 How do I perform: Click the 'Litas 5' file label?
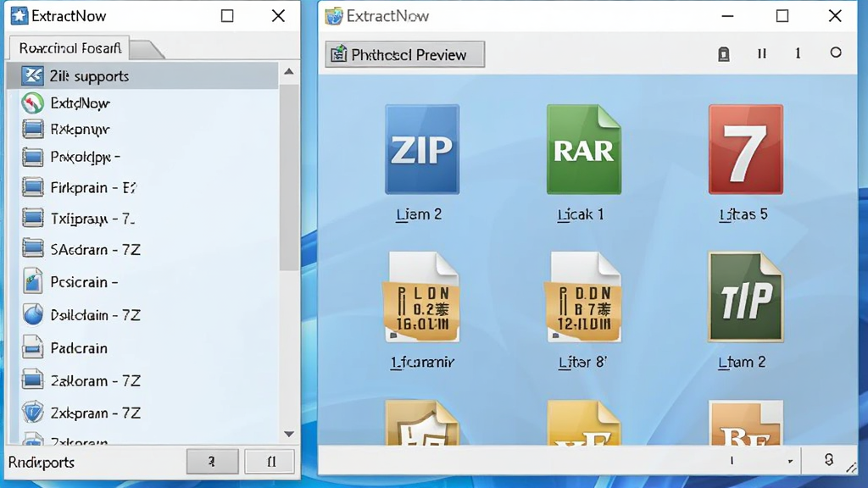pos(743,214)
